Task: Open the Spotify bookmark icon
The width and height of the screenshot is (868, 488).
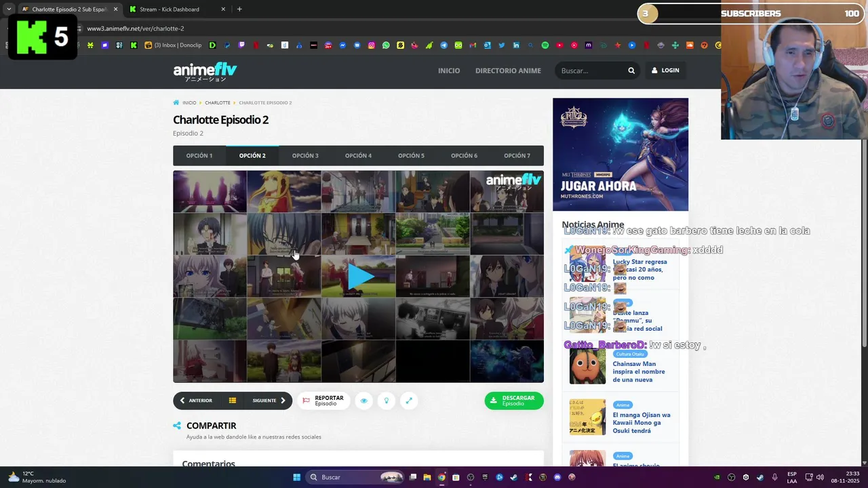Action: point(545,45)
